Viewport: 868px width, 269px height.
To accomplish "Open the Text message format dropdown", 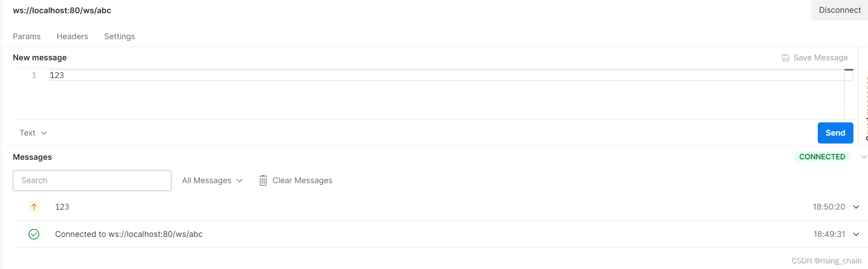I will pyautogui.click(x=33, y=133).
